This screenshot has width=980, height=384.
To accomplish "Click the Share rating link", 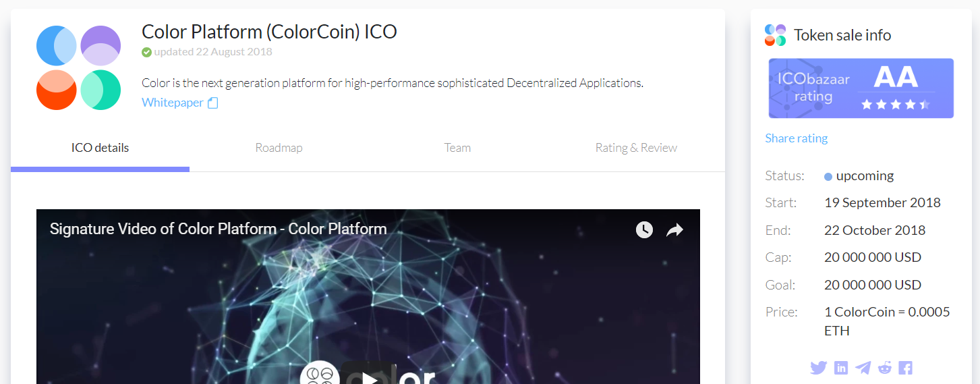I will click(796, 138).
